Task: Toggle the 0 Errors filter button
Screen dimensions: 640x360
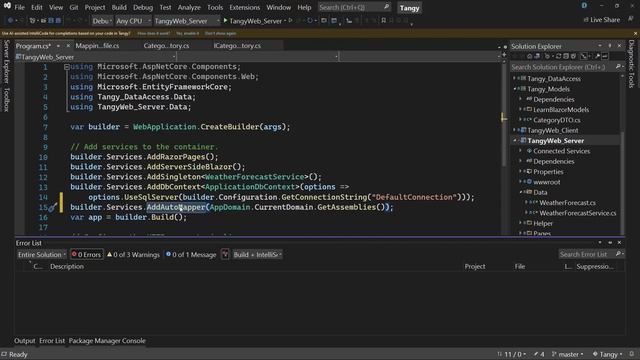Action: tap(86, 255)
